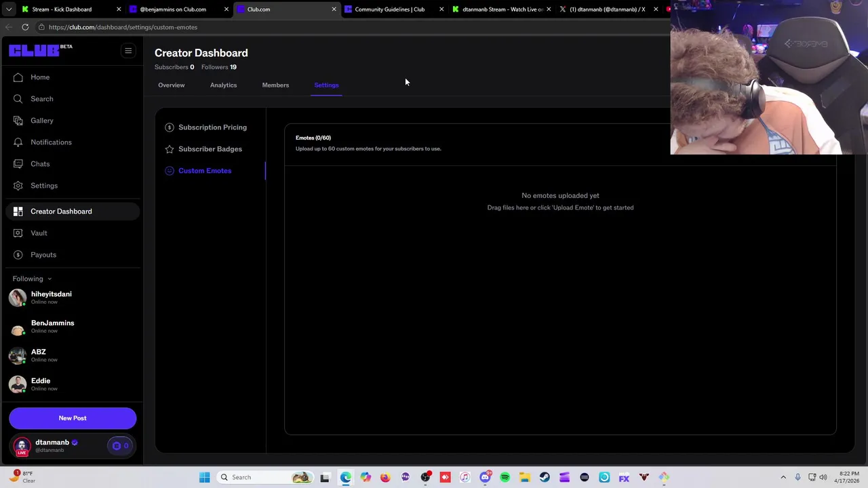868x488 pixels.
Task: Open the HUD FX app on taskbar
Action: 624,477
